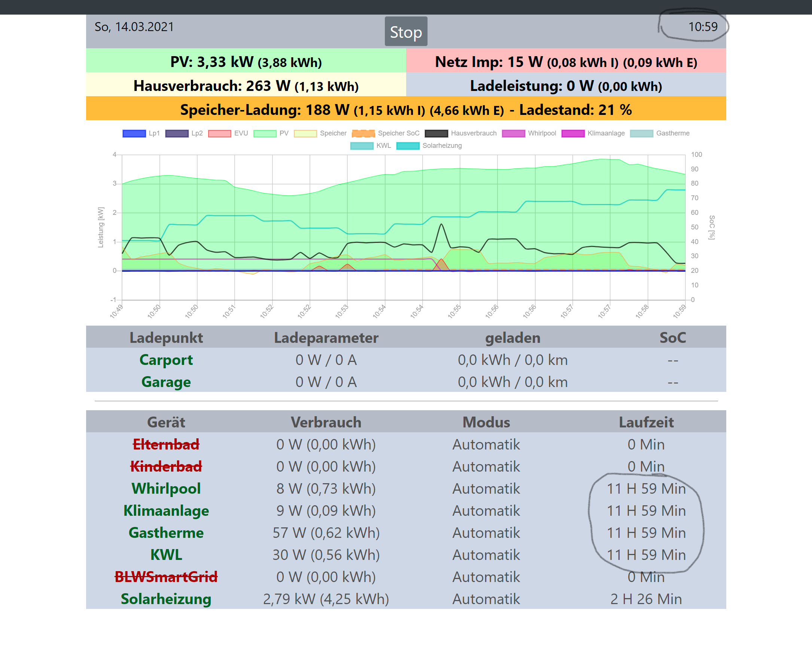Toggle Klimaanlage legend entry

point(573,133)
